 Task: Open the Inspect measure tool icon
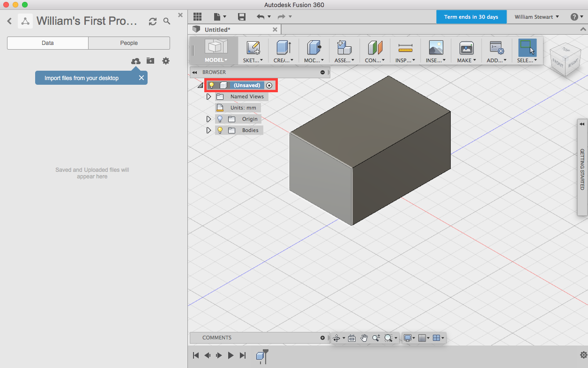[x=405, y=48]
